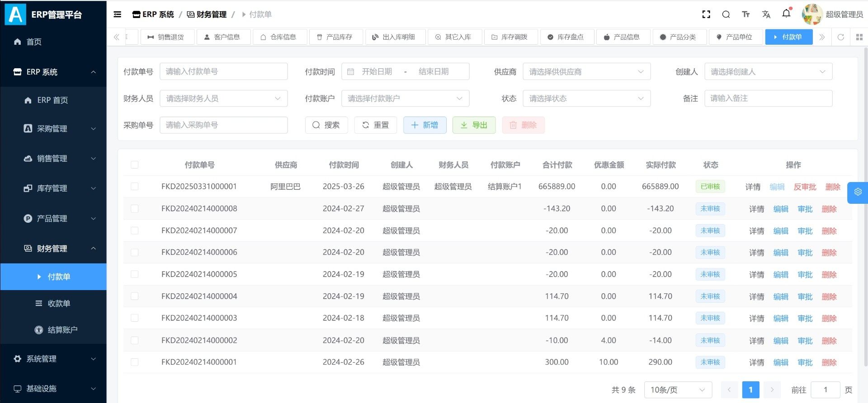
Task: Collapse sidebar with hamburger menu icon
Action: tap(118, 14)
